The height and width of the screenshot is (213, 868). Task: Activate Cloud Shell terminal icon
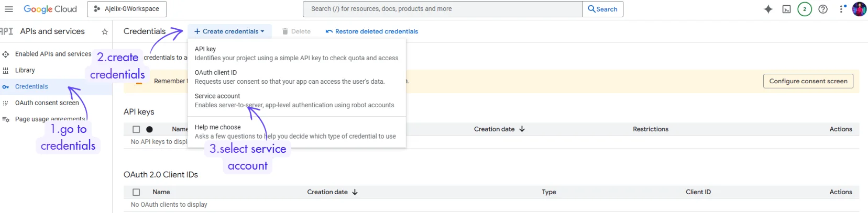[786, 9]
